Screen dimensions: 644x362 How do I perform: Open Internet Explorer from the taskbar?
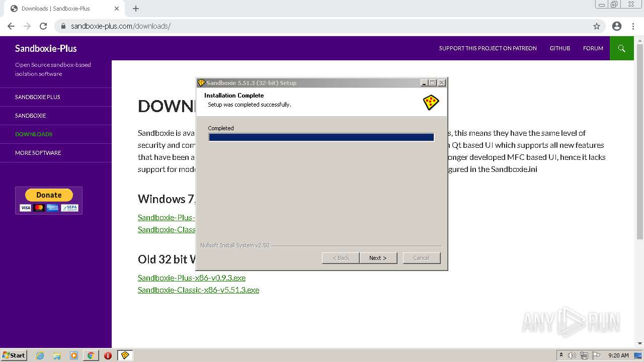[x=40, y=355]
